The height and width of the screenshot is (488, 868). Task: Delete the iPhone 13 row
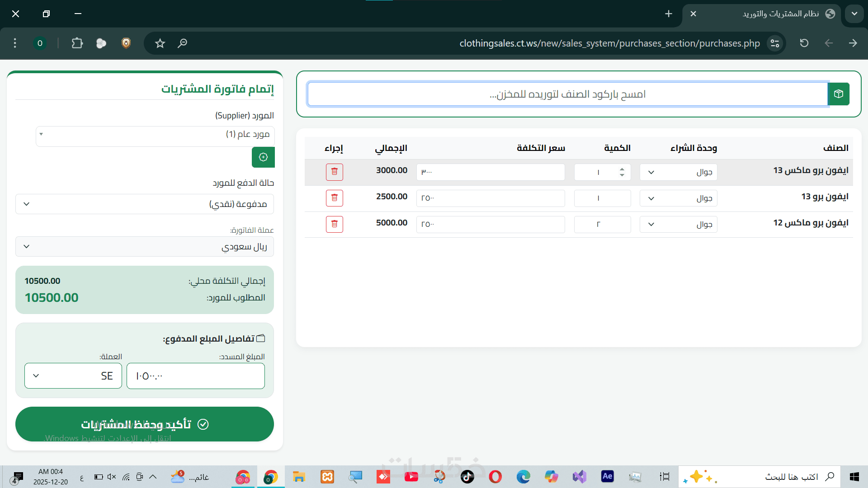click(x=335, y=198)
